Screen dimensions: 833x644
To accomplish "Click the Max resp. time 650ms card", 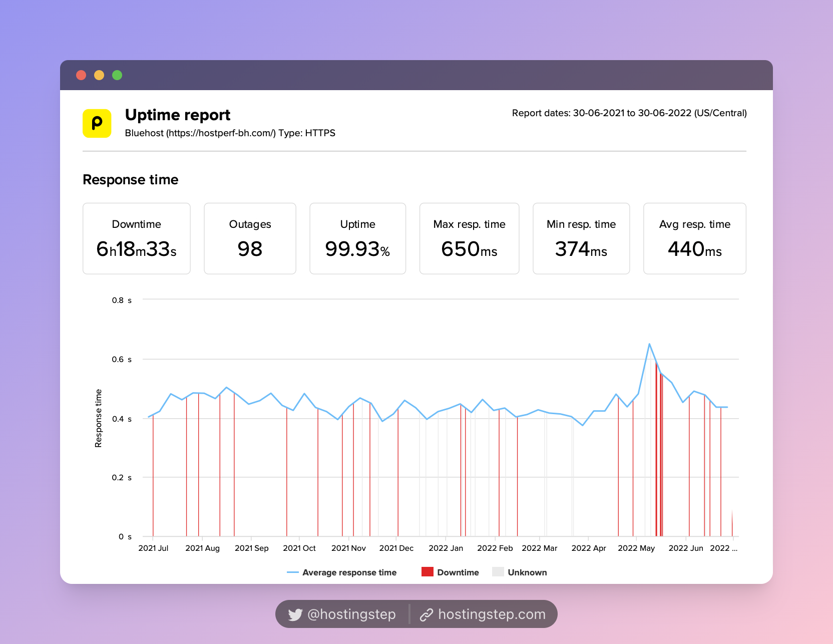I will [470, 238].
